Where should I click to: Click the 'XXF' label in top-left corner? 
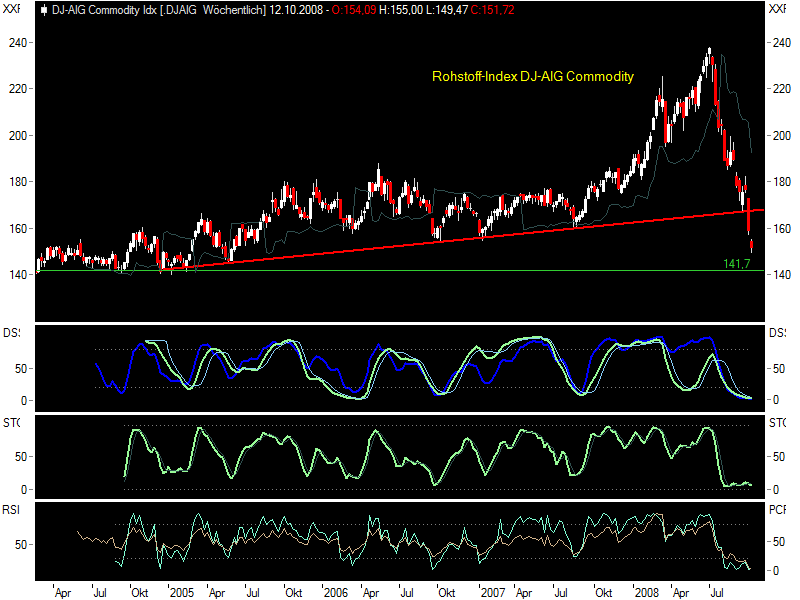click(11, 9)
